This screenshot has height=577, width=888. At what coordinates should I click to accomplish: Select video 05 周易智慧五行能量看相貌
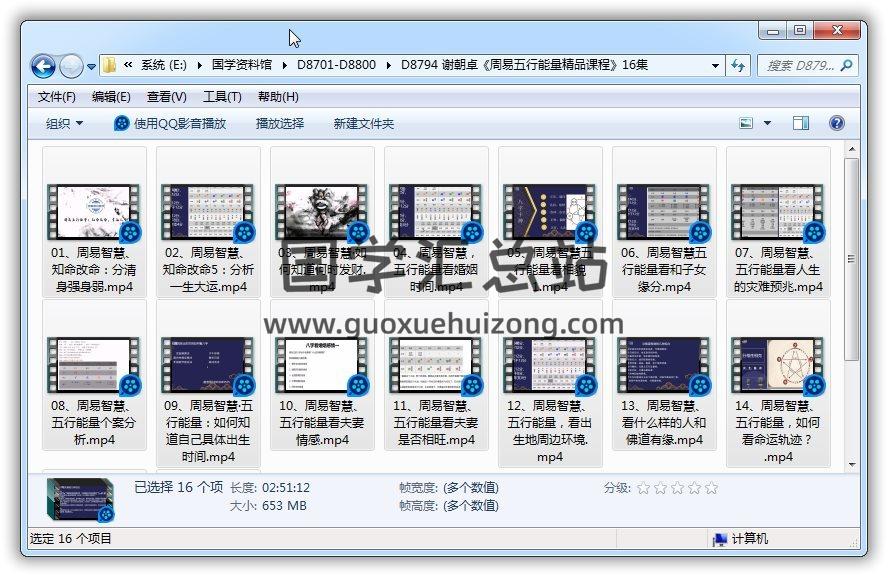(x=550, y=222)
